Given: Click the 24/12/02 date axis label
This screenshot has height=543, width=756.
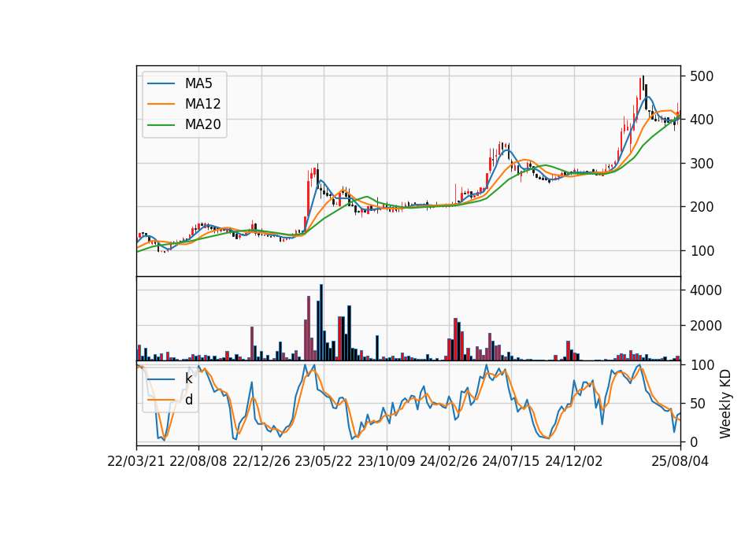Looking at the screenshot, I should (574, 461).
